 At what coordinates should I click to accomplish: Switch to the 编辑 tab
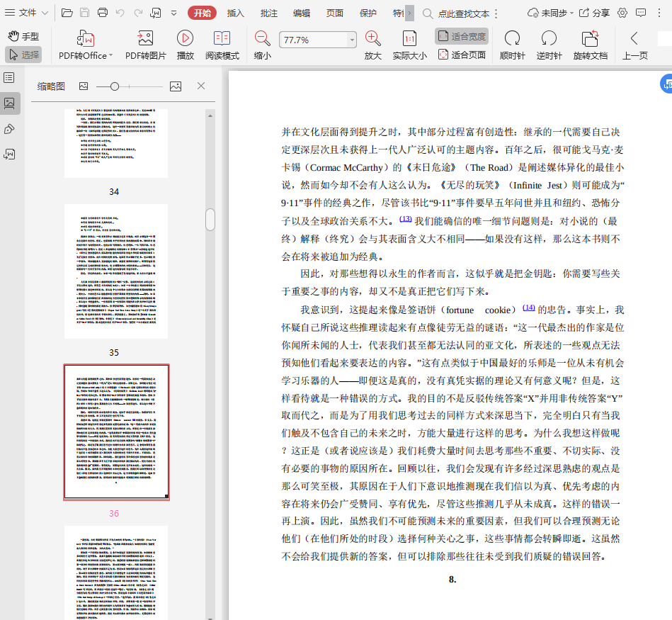pyautogui.click(x=302, y=13)
